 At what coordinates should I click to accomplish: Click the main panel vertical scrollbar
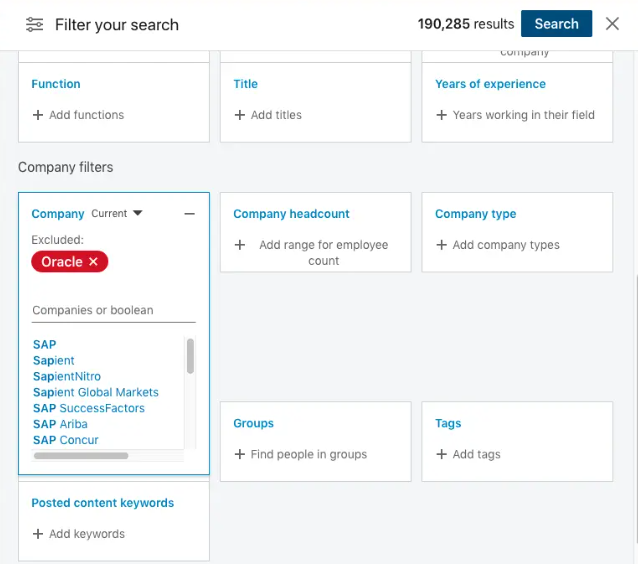[x=636, y=409]
